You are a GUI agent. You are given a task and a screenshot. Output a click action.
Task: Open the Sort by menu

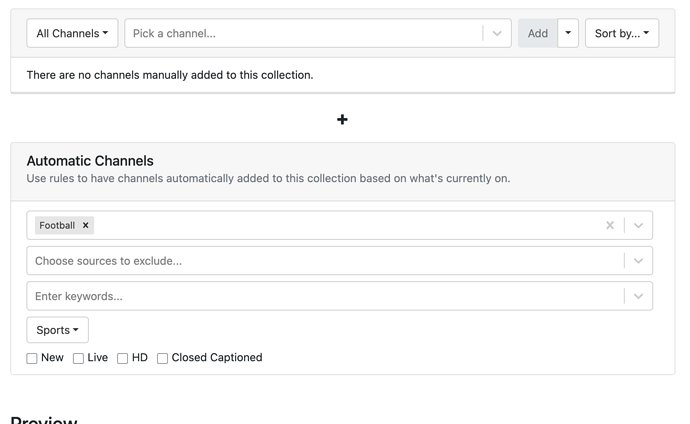(621, 33)
